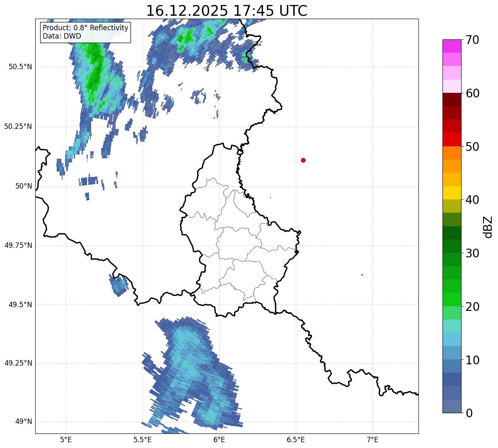This screenshot has width=498, height=448.
Task: Click the 50.25°N latitude label
Action: click(18, 126)
